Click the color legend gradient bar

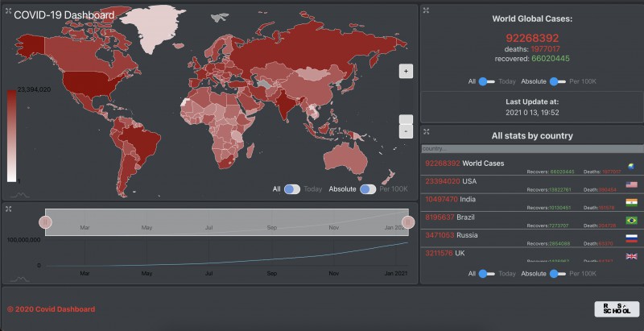coord(11,136)
